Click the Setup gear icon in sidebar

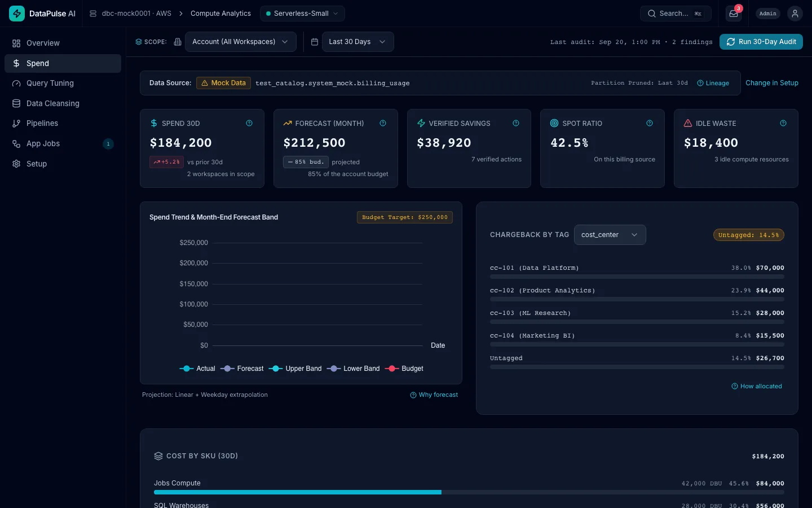[x=16, y=164]
